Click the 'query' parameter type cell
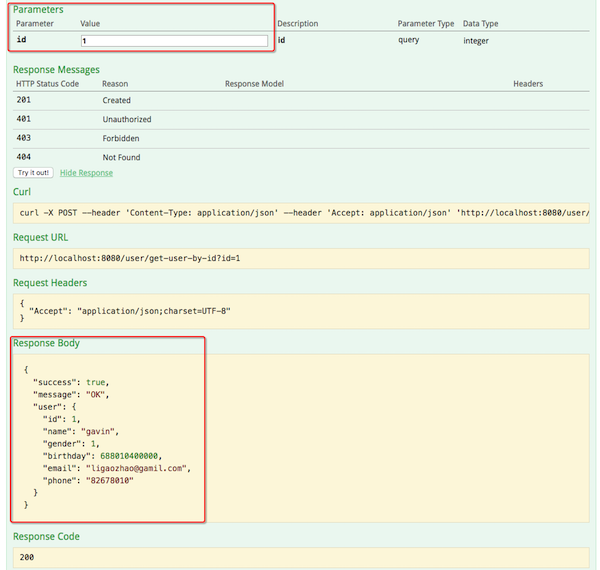The height and width of the screenshot is (570, 600). pyautogui.click(x=409, y=40)
